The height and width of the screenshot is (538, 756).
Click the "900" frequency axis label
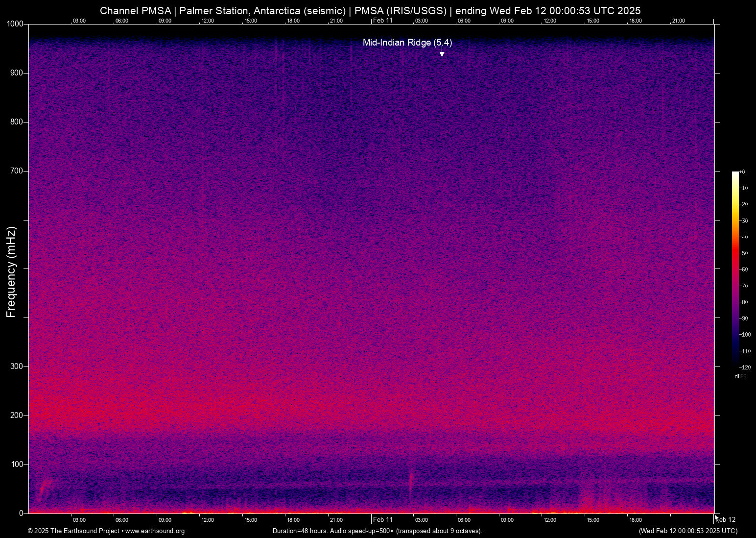17,73
